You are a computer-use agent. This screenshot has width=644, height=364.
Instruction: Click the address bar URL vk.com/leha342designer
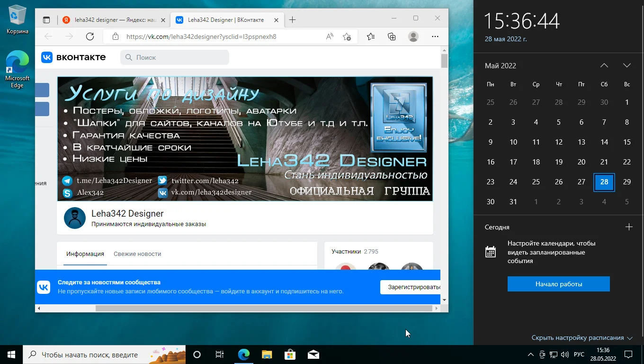(201, 36)
